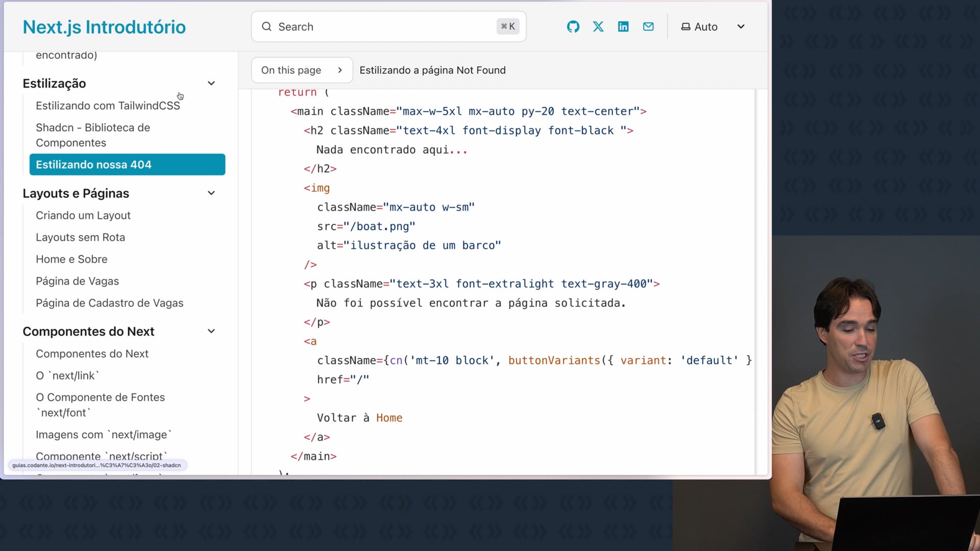This screenshot has height=551, width=980.
Task: Click the search magnifier icon
Action: (x=266, y=27)
